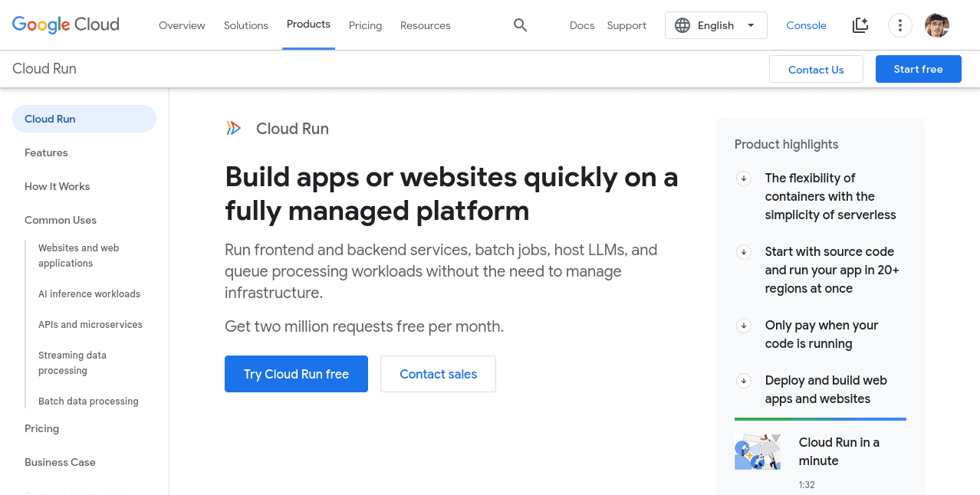Go to Pricing in the sidebar
Viewport: 980px width, 495px height.
click(x=41, y=428)
